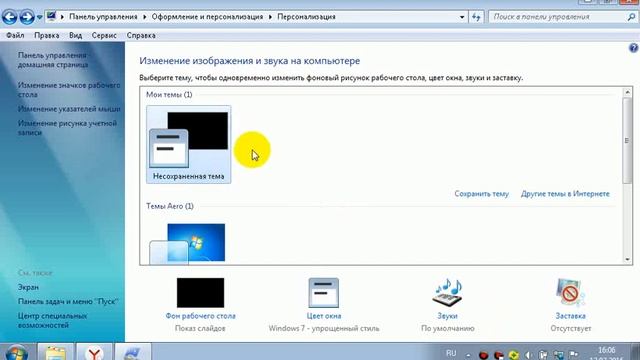
Task: Click the 'Заставка' text link
Action: tap(571, 316)
